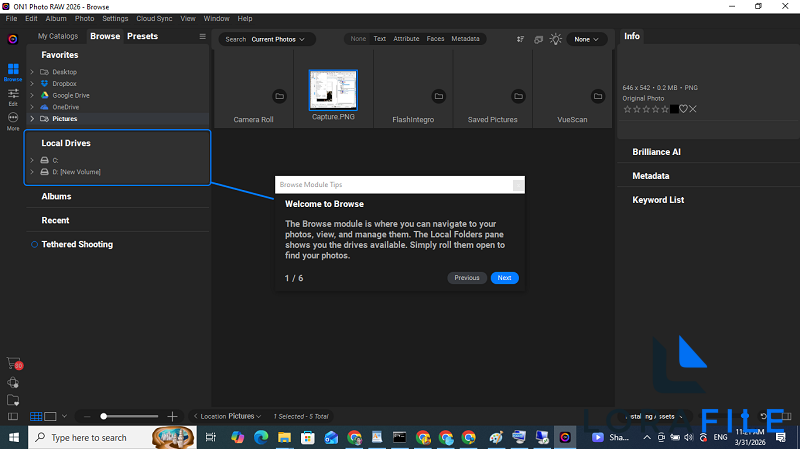Set third star rating in Info panel

tap(646, 109)
